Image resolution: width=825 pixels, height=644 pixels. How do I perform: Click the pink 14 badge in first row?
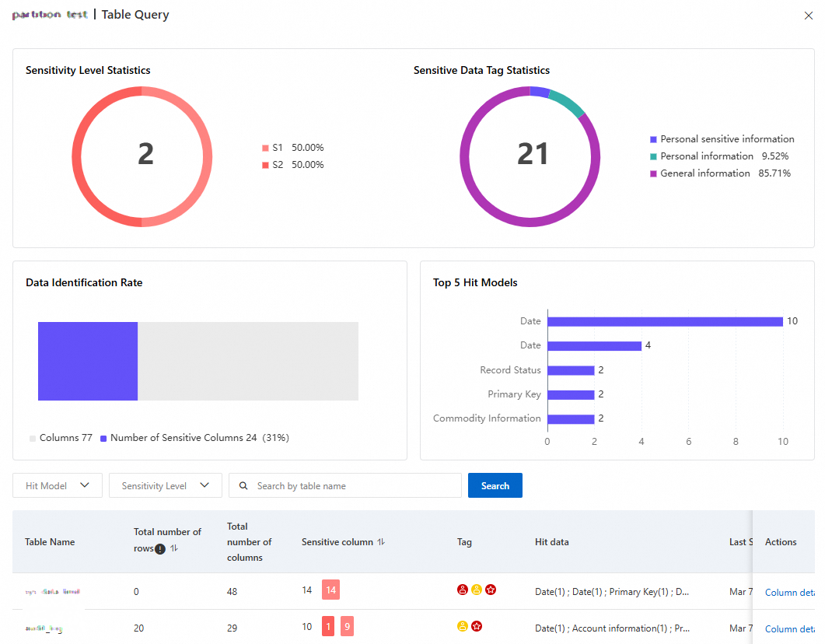click(x=330, y=590)
